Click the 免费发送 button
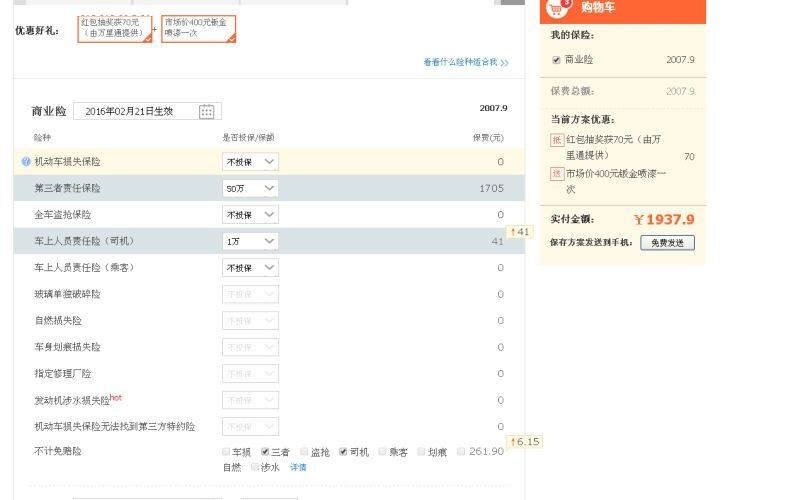 [x=667, y=243]
